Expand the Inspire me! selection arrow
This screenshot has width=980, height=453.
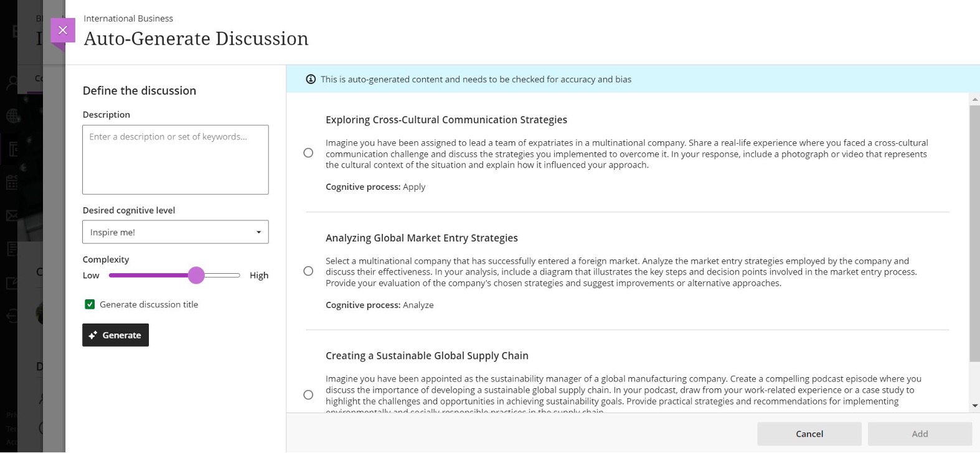click(x=258, y=231)
